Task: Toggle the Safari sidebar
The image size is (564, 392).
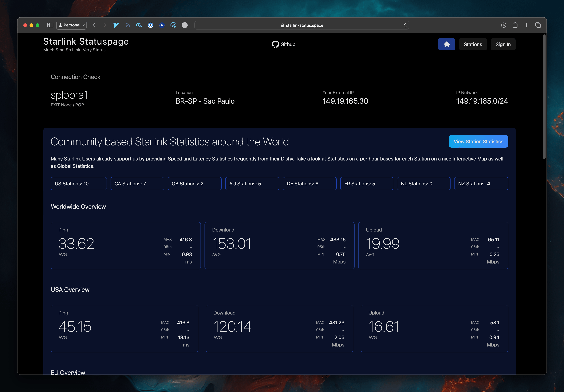Action: tap(50, 25)
